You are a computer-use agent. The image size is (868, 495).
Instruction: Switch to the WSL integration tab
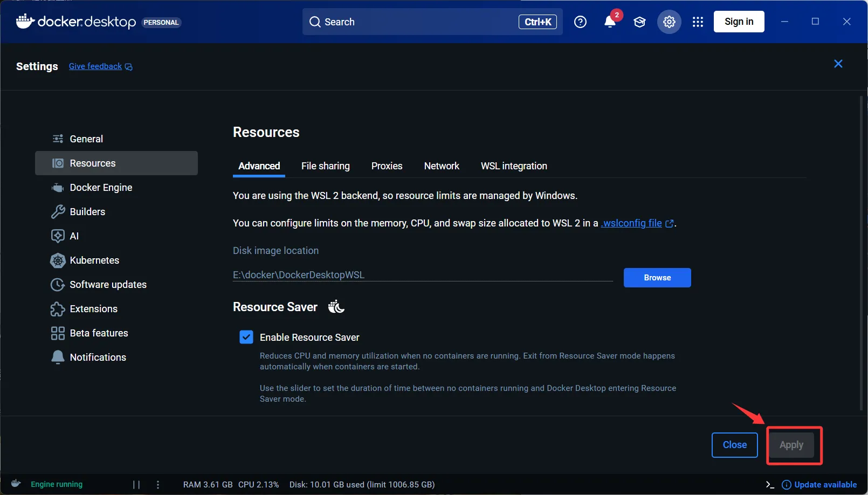coord(514,166)
